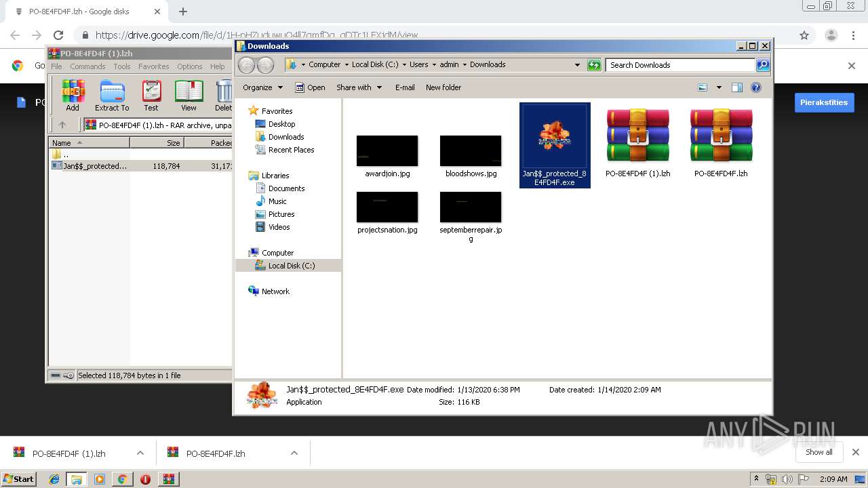Open the view options dropdown arrow

[x=719, y=87]
